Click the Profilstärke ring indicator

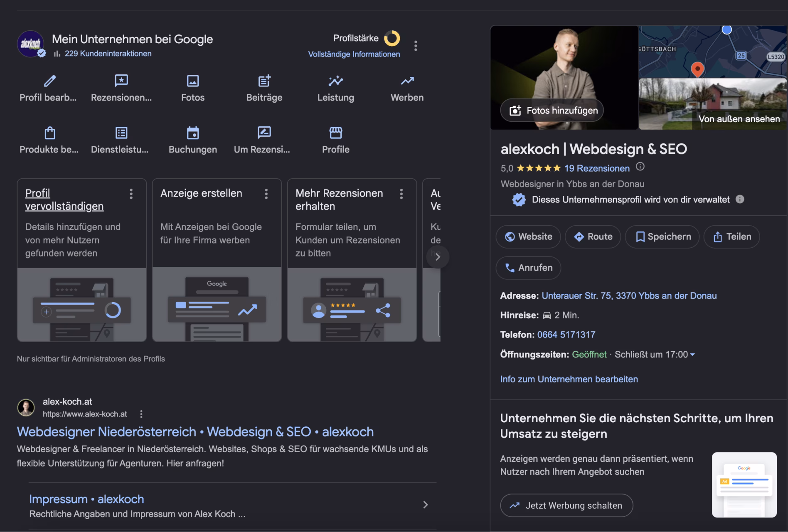[392, 38]
